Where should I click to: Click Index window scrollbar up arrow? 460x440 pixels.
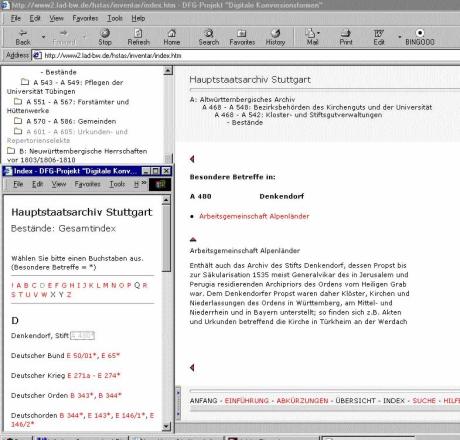(166, 200)
